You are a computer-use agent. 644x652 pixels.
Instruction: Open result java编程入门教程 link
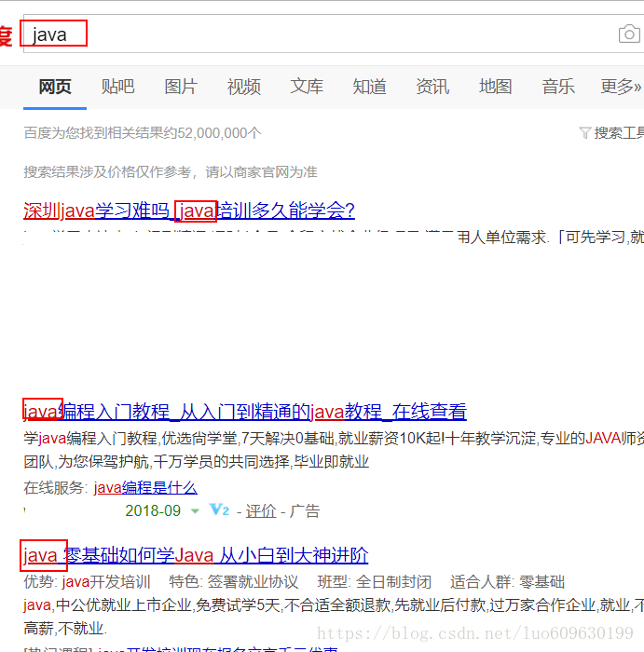[245, 412]
